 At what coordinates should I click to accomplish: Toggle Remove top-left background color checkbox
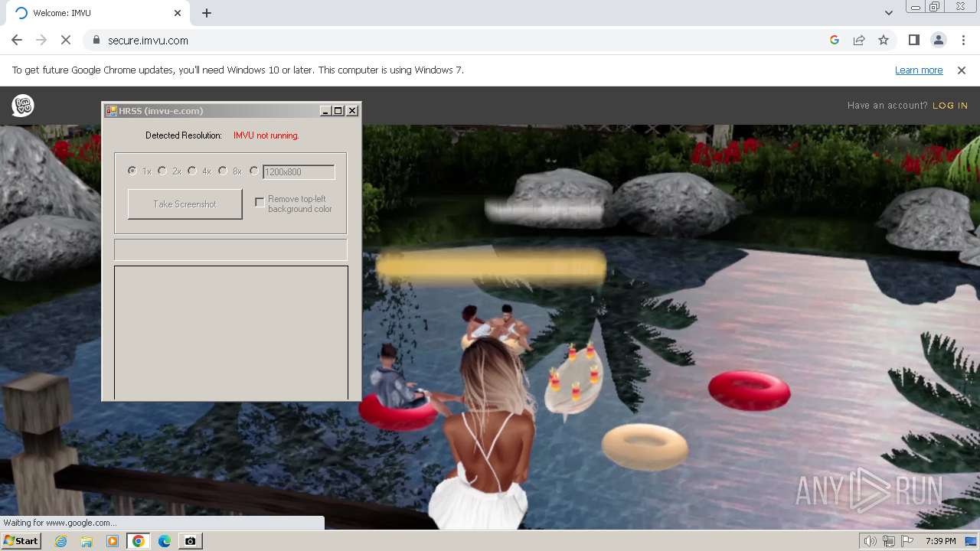[x=260, y=202]
